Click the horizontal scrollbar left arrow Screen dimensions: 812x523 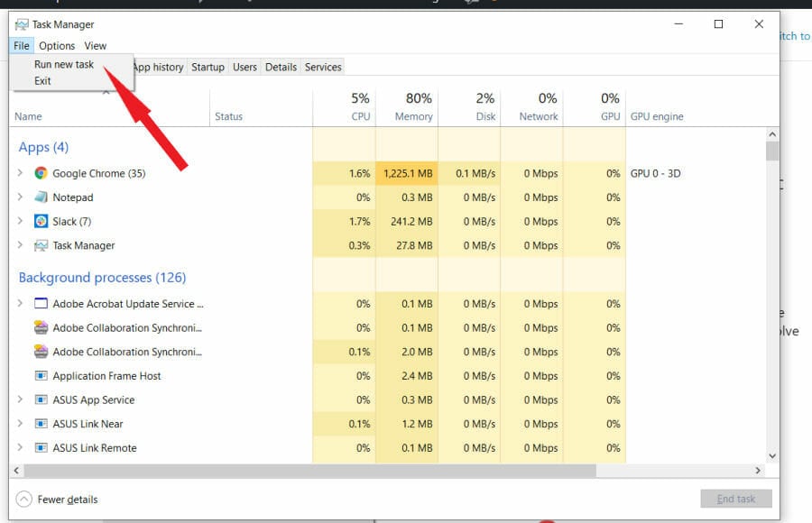pyautogui.click(x=16, y=470)
